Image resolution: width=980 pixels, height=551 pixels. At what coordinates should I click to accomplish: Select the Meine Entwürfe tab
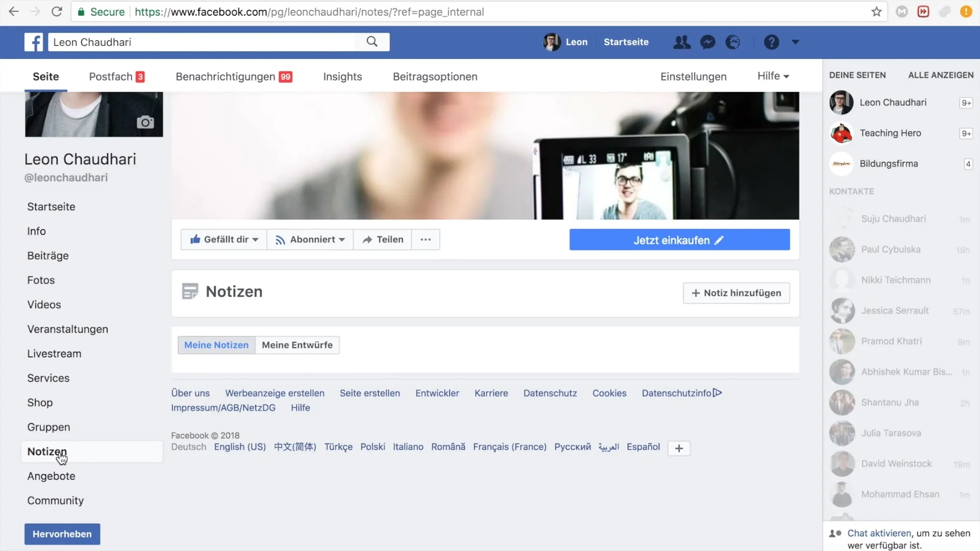coord(297,344)
